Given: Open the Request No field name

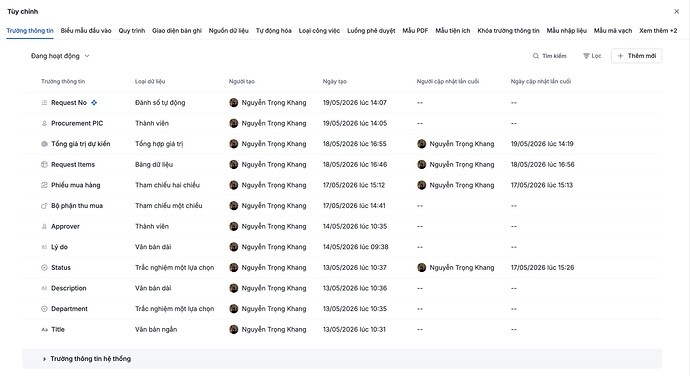Looking at the screenshot, I should point(69,103).
